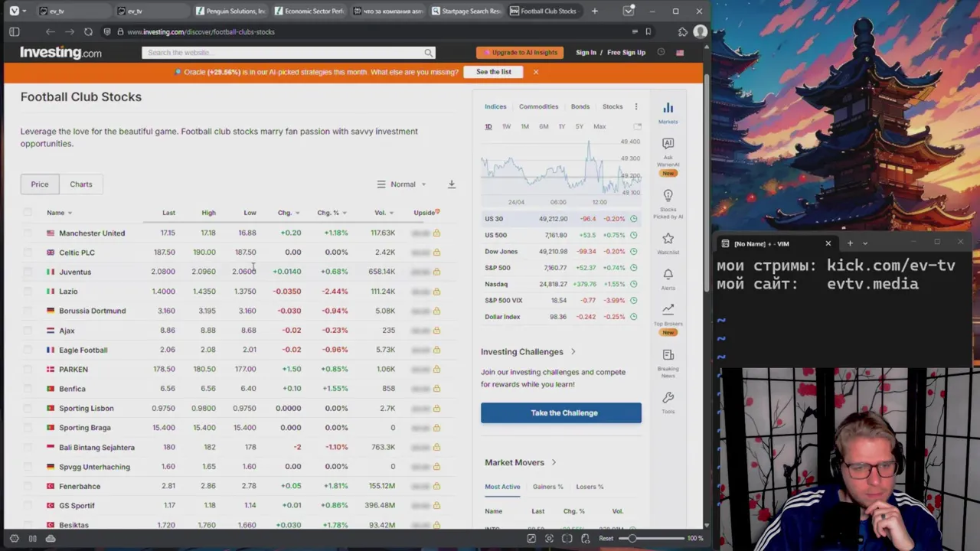
Task: Click Upgrade to AI Insights button
Action: coord(520,53)
